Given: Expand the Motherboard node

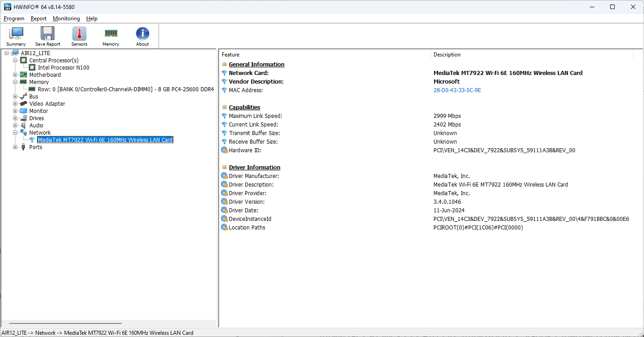Looking at the screenshot, I should click(x=15, y=75).
